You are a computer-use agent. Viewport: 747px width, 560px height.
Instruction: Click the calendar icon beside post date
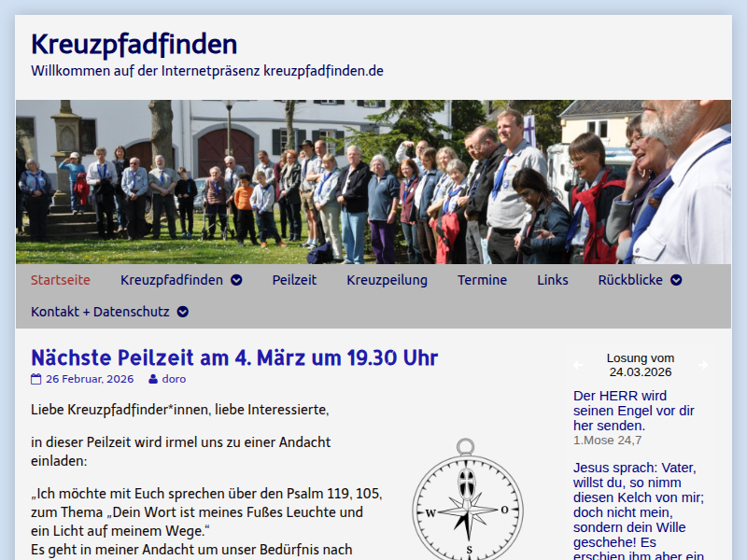[36, 379]
